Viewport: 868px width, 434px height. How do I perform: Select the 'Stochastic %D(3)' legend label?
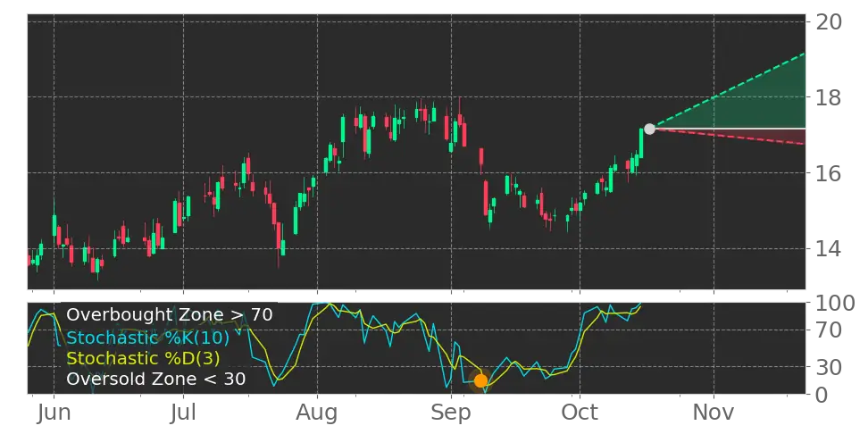(143, 359)
